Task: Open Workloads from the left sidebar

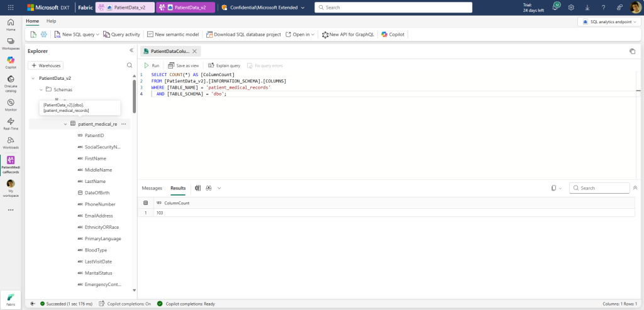Action: point(11,143)
